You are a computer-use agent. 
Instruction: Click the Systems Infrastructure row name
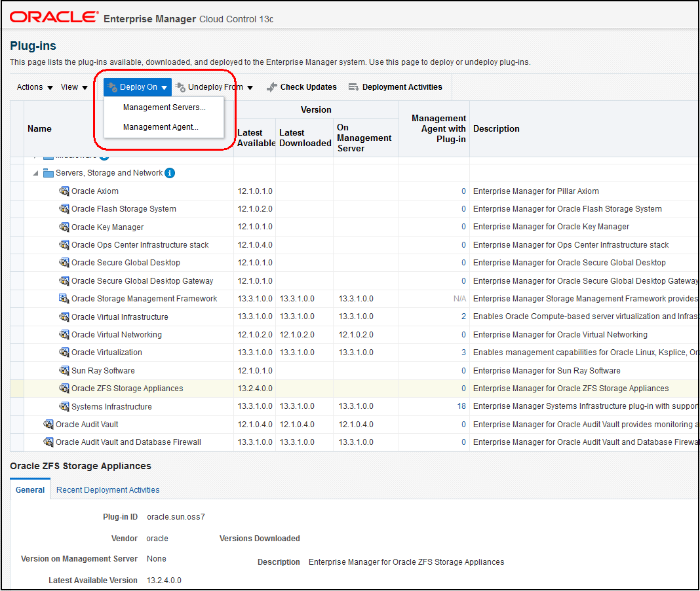111,407
